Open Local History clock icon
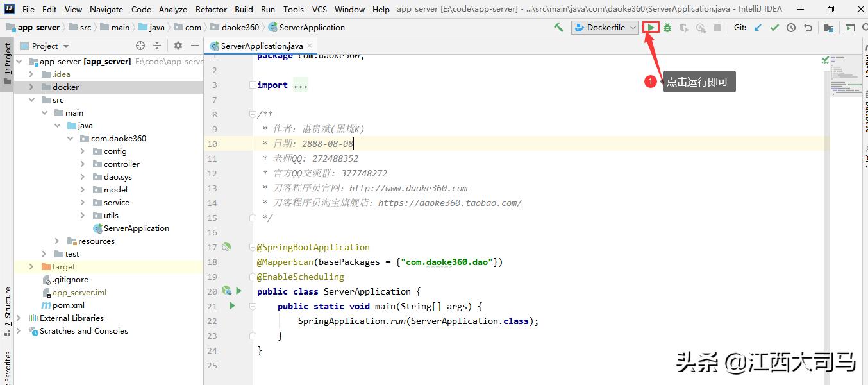Viewport: 868px width, 385px height. (790, 27)
